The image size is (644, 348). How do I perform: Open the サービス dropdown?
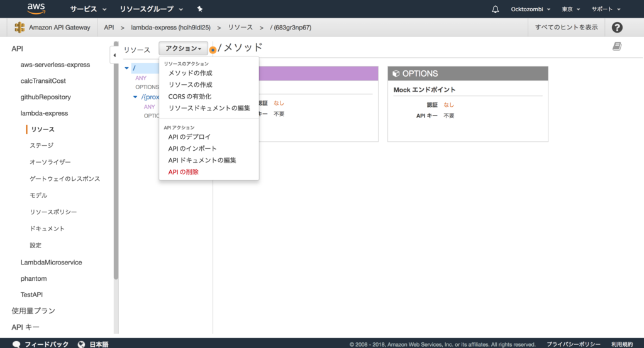point(88,9)
